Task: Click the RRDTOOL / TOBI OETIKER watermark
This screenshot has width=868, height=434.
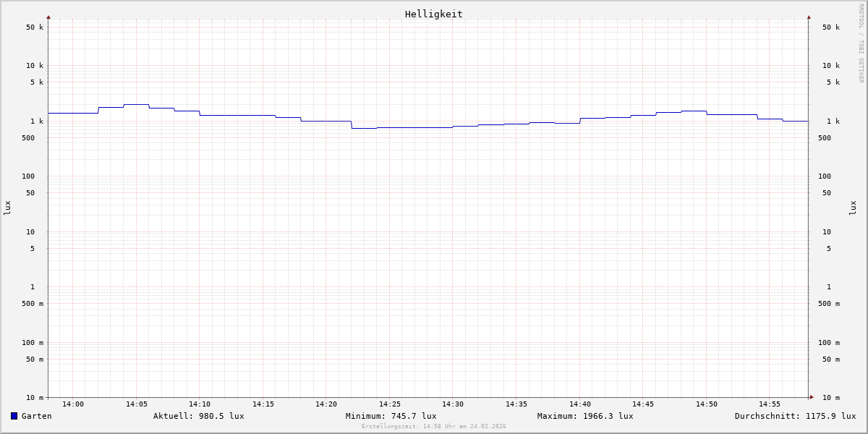Action: [861, 43]
